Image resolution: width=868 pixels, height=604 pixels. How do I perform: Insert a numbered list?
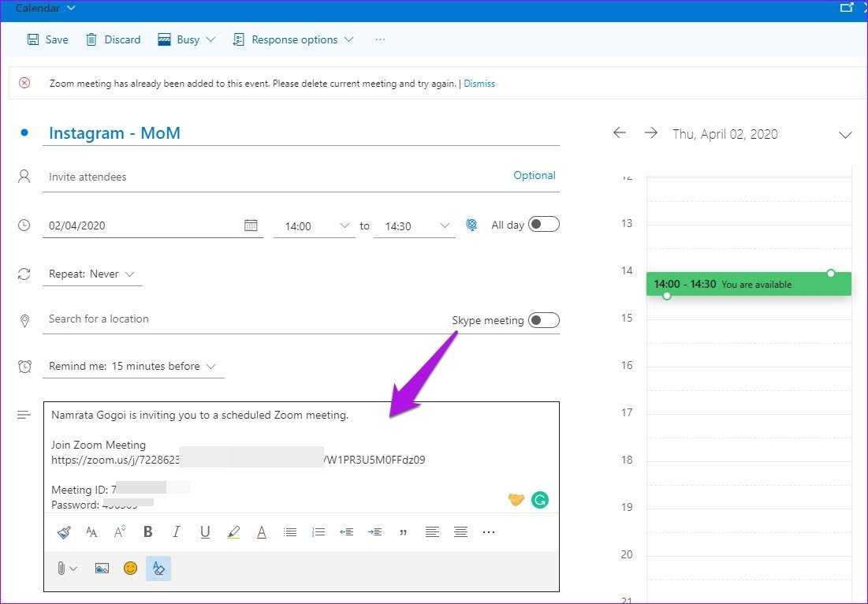pyautogui.click(x=319, y=532)
